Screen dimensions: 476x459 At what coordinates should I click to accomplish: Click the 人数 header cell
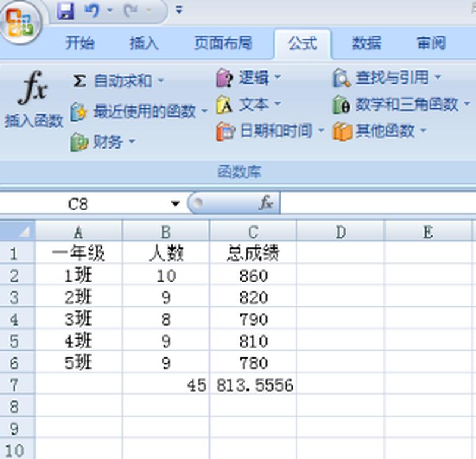point(166,253)
